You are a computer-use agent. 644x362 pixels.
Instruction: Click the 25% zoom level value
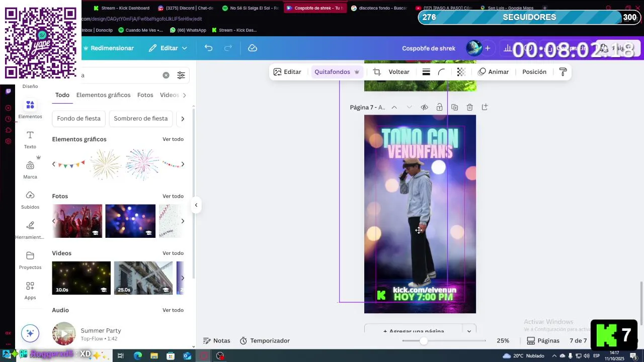(503, 341)
